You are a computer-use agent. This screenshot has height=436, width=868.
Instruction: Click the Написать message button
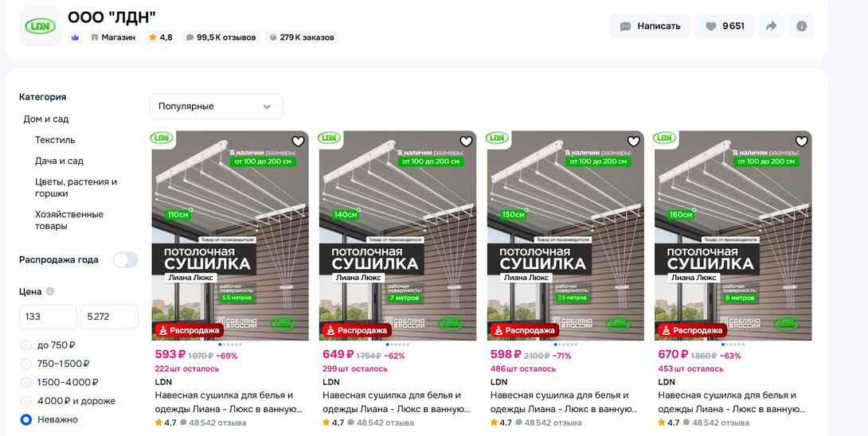650,26
